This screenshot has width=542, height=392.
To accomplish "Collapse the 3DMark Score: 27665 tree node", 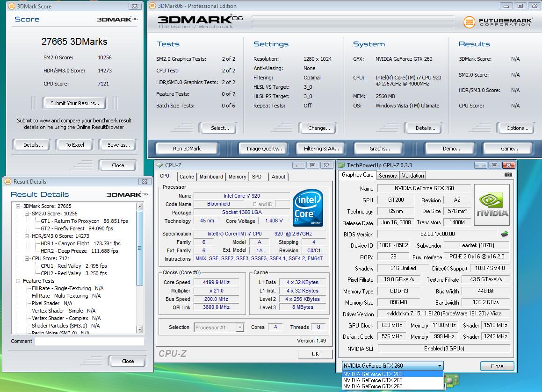I will [18, 206].
